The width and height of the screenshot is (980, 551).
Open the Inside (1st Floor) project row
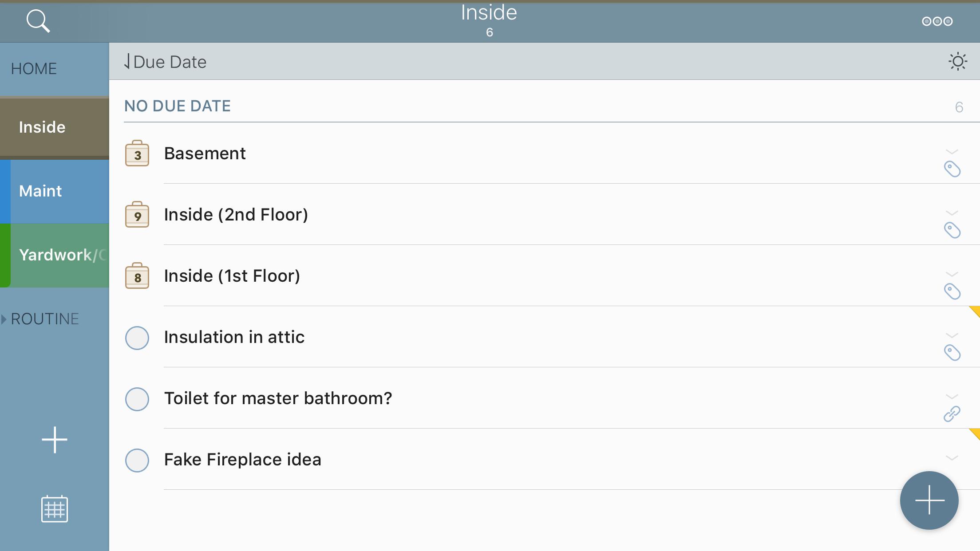click(x=232, y=276)
